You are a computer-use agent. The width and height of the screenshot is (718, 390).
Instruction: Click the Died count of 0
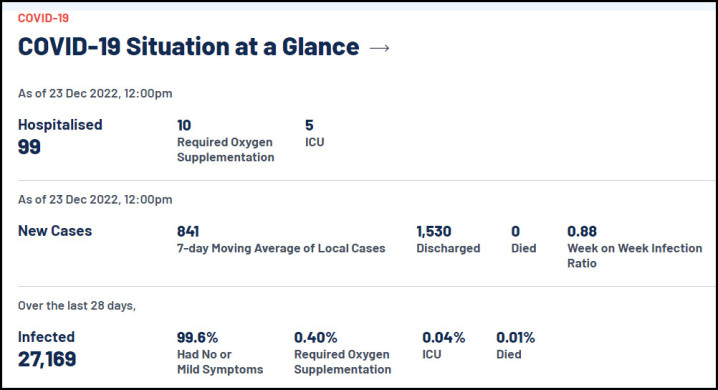[516, 231]
